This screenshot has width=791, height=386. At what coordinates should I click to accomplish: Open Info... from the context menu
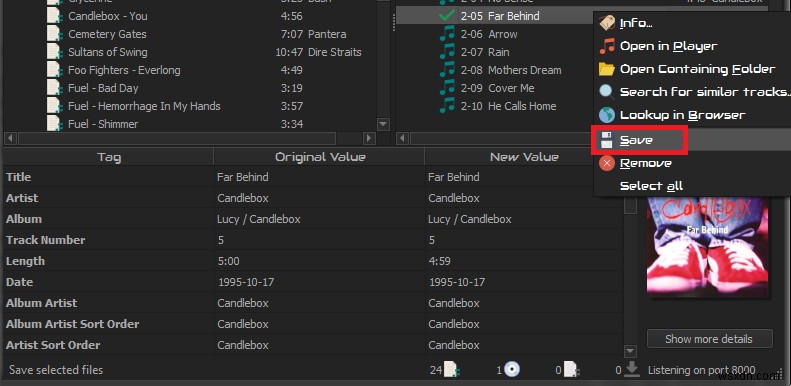pos(692,23)
